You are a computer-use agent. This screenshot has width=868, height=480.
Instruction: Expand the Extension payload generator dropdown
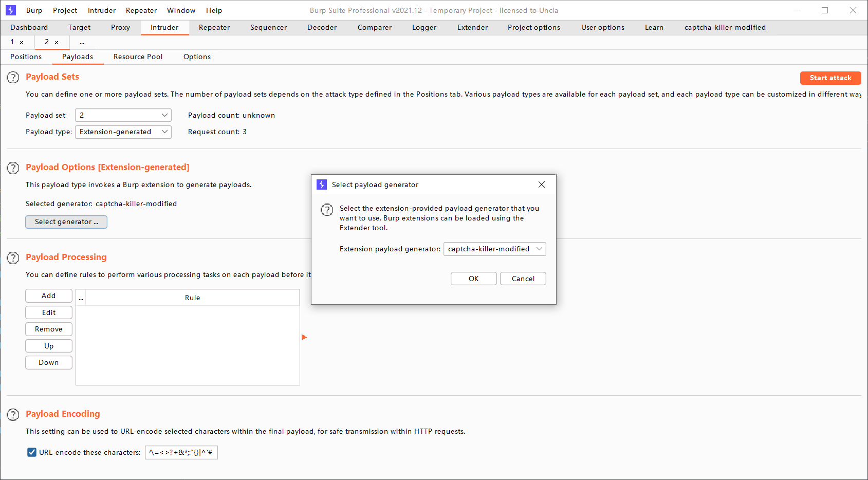tap(495, 249)
